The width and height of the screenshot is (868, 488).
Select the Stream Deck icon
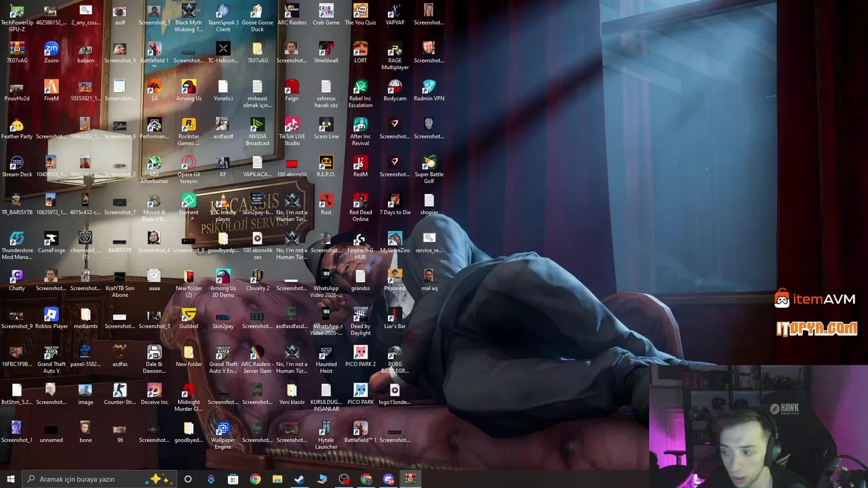click(17, 166)
